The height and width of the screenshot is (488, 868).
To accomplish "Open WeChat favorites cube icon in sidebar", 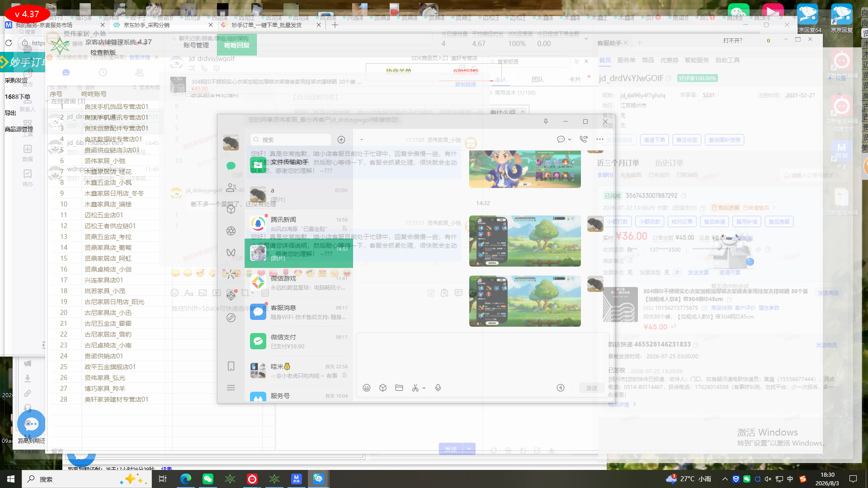I will point(231,209).
